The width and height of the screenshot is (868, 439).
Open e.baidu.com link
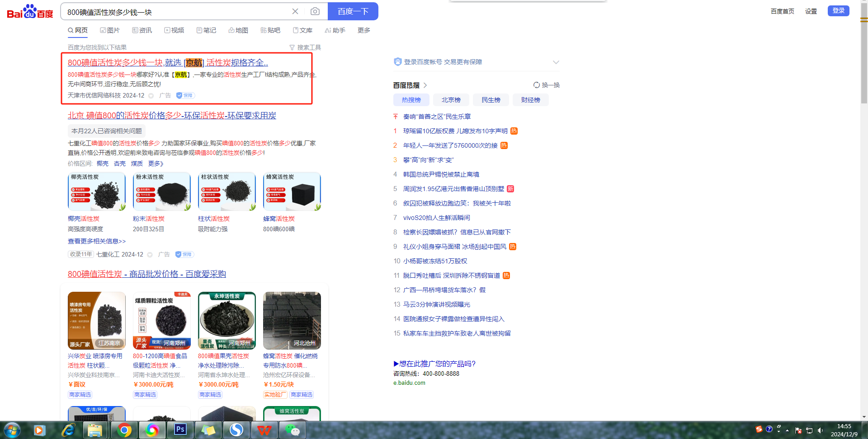tap(409, 383)
